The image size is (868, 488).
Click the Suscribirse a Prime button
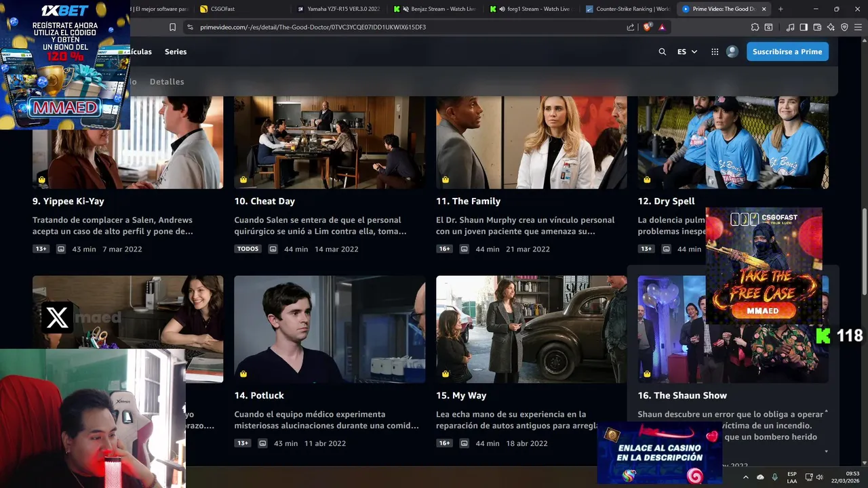[787, 52]
